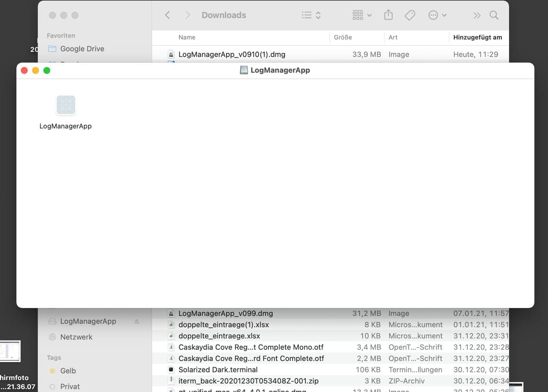Go back with the left chevron
Image resolution: width=548 pixels, height=392 pixels.
(167, 15)
